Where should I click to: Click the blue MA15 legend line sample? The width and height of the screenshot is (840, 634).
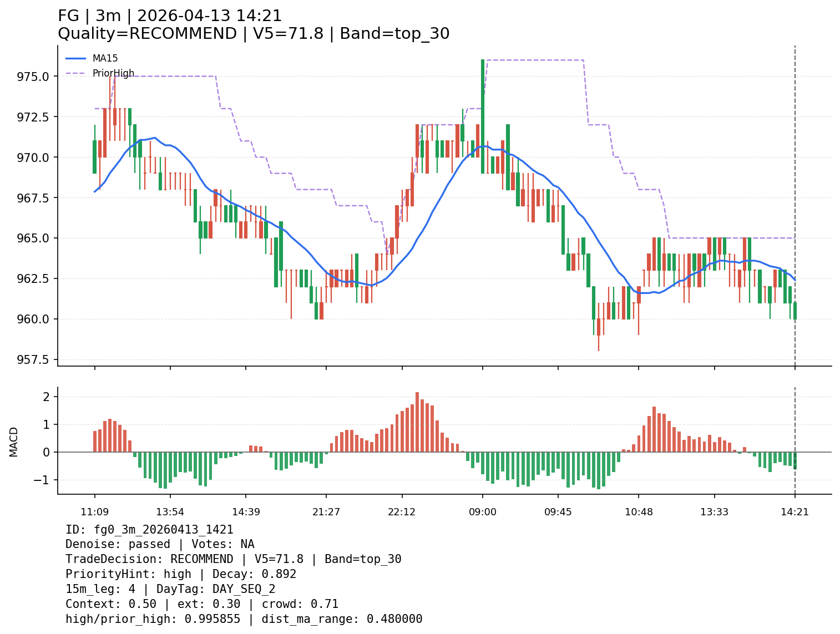click(76, 58)
